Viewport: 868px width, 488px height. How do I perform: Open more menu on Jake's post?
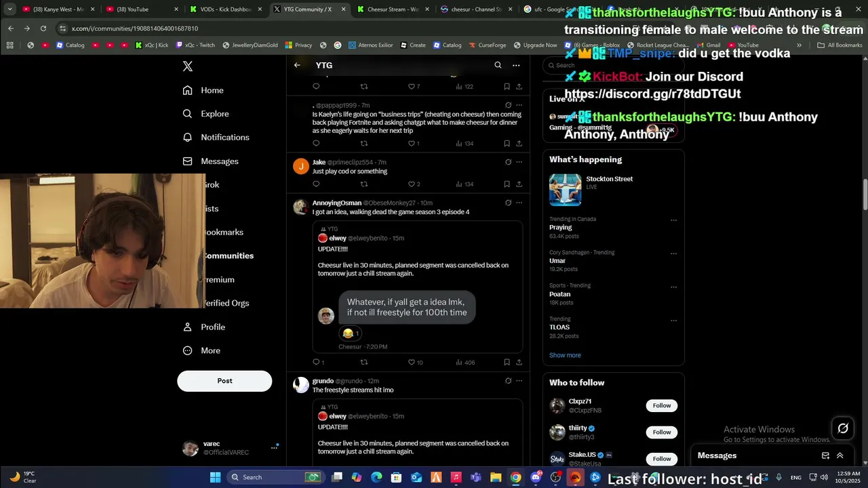click(519, 162)
